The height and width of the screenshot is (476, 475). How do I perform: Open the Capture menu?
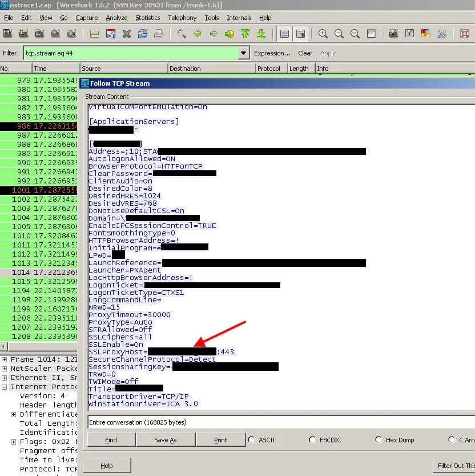point(86,18)
